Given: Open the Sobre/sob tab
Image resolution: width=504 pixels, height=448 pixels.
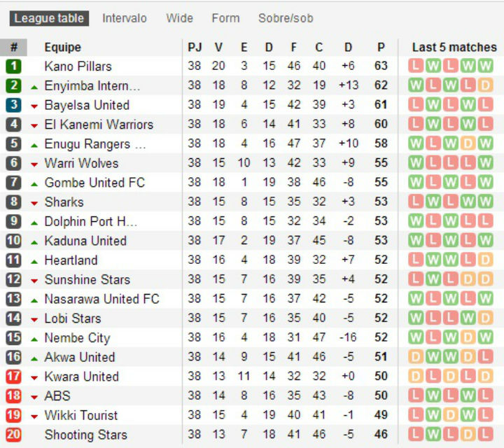Looking at the screenshot, I should [286, 18].
